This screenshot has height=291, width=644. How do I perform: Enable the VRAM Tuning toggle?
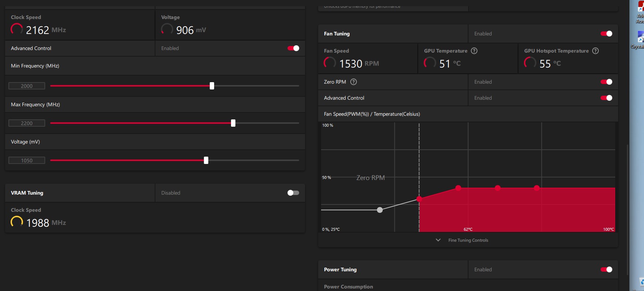[293, 193]
